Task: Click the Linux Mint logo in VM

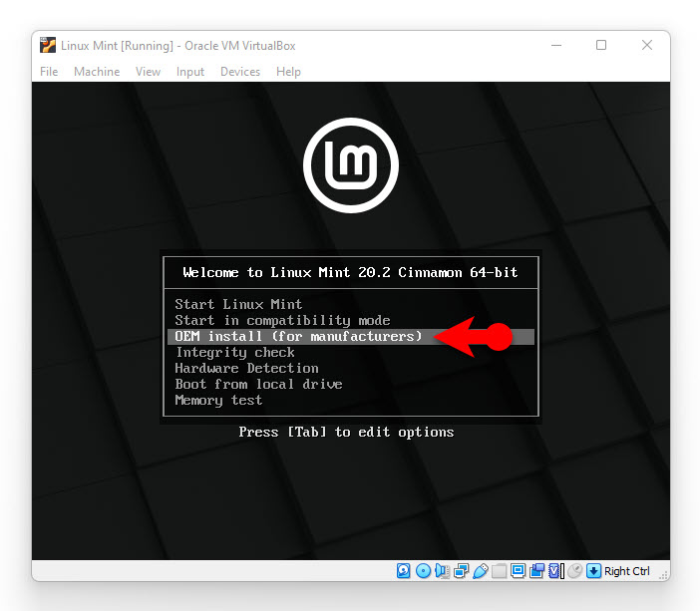Action: pyautogui.click(x=350, y=165)
